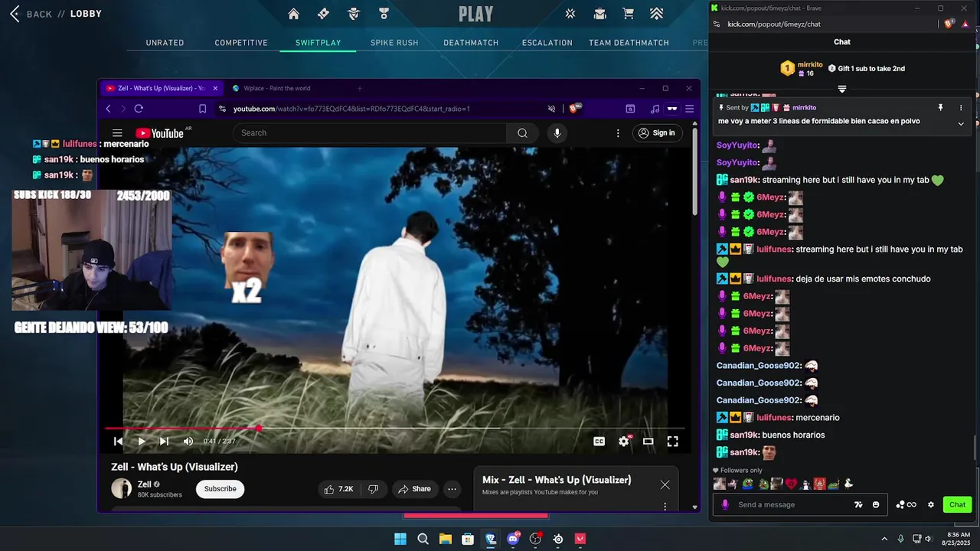
Task: Click the PLAY heading in Valorant
Action: (x=476, y=14)
